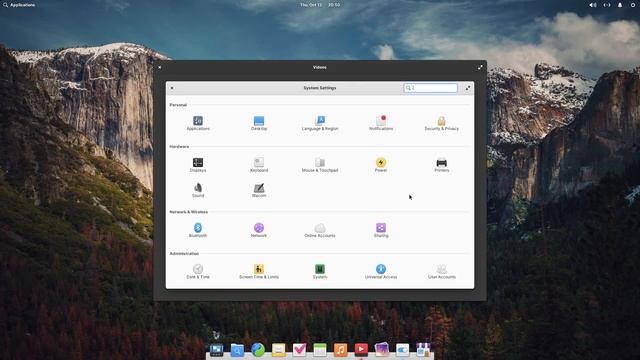Open Mouse & Touchpad settings
Image resolution: width=640 pixels, height=360 pixels.
click(320, 165)
